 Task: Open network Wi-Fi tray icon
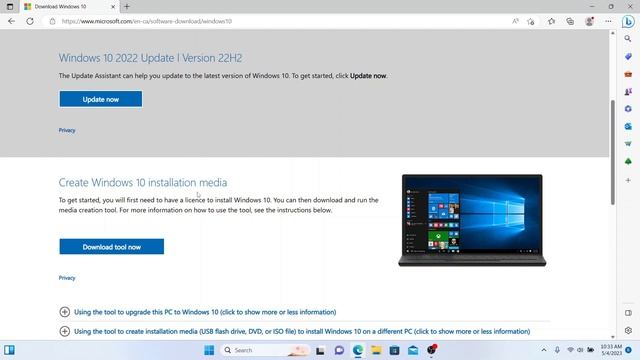pyautogui.click(x=570, y=350)
